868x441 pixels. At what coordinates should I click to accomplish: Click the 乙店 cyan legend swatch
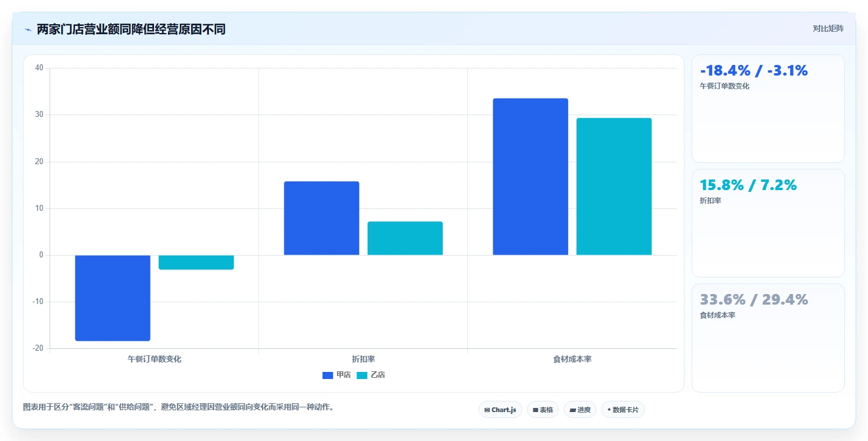(x=362, y=375)
